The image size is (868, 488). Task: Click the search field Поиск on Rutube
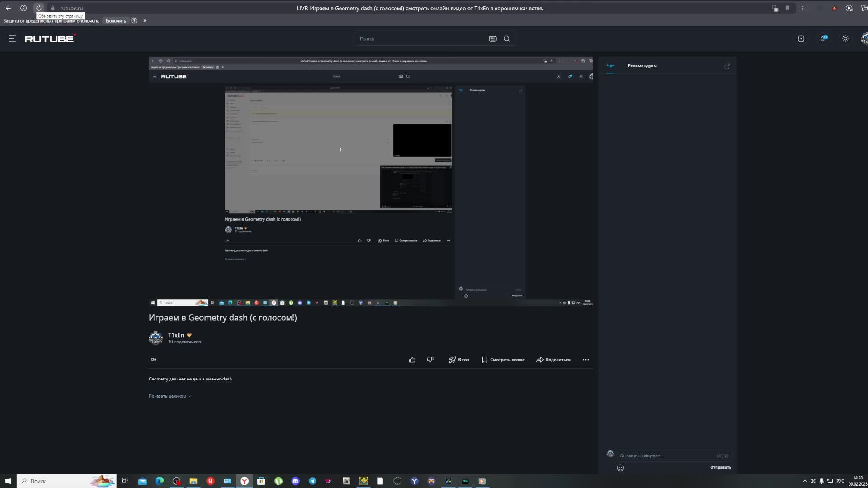coord(420,39)
